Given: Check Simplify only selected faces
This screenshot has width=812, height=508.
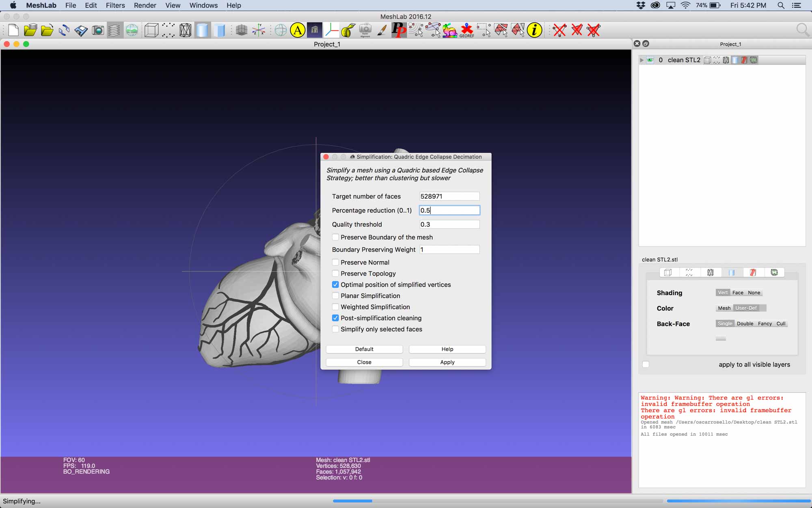Looking at the screenshot, I should tap(335, 329).
